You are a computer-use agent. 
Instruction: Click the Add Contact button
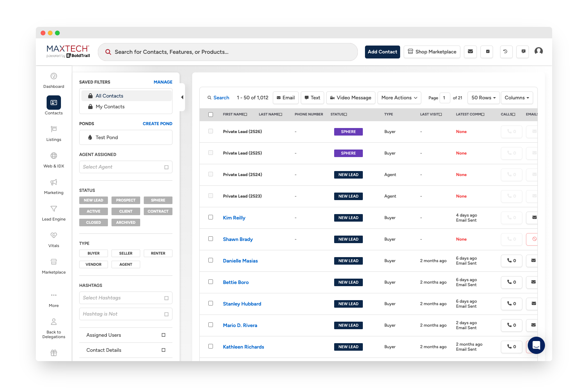point(382,52)
